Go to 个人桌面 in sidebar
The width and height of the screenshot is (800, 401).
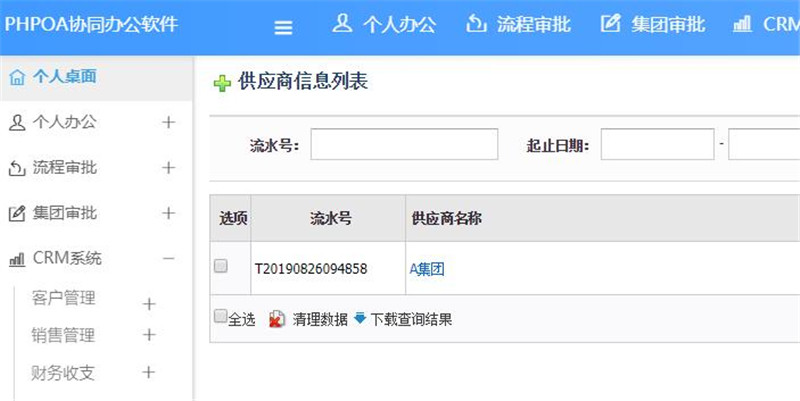(65, 77)
